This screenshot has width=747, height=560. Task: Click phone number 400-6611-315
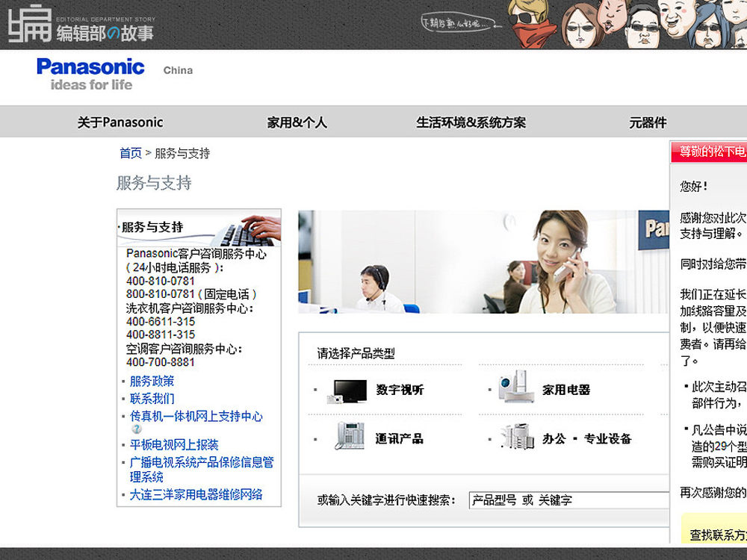pos(161,321)
